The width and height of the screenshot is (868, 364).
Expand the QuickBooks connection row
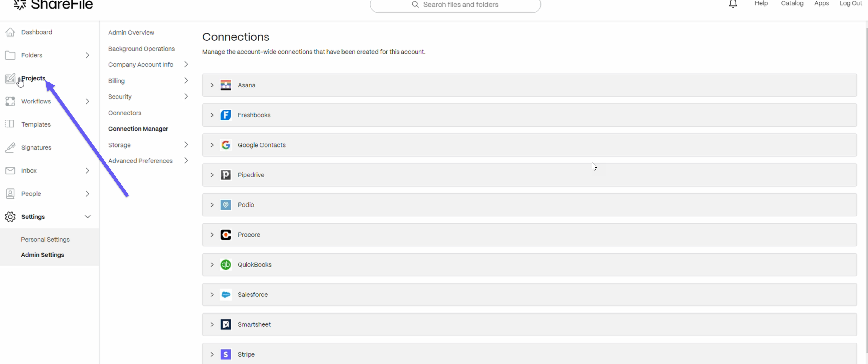tap(212, 265)
